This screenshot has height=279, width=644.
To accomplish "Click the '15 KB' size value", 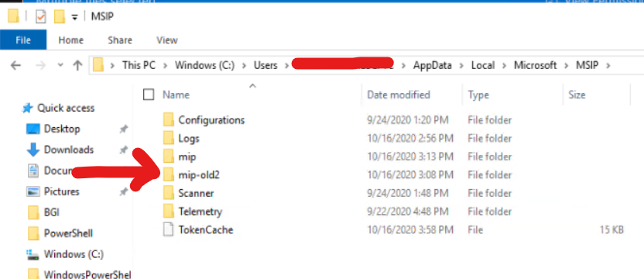I will (611, 230).
